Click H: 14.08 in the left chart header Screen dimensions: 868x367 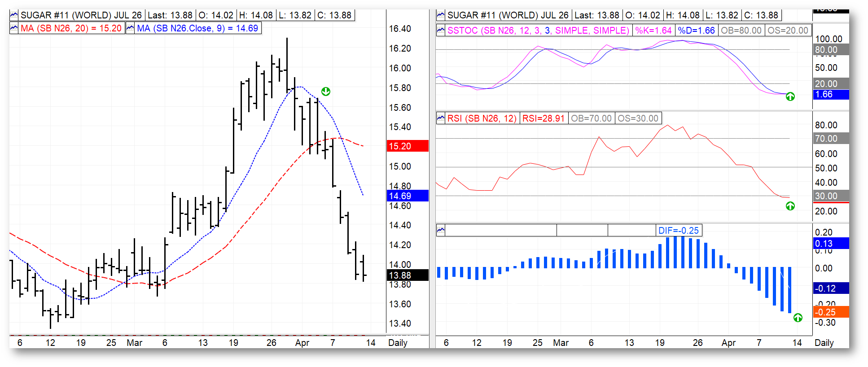(256, 15)
